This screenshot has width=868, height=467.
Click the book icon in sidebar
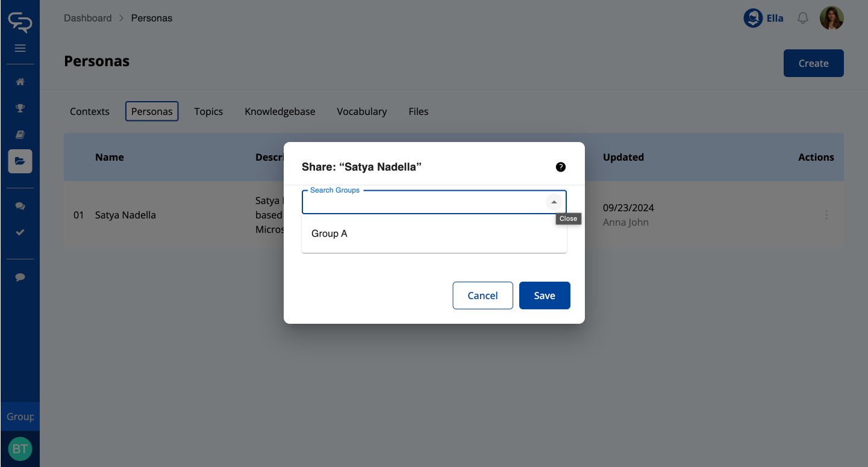(x=20, y=135)
